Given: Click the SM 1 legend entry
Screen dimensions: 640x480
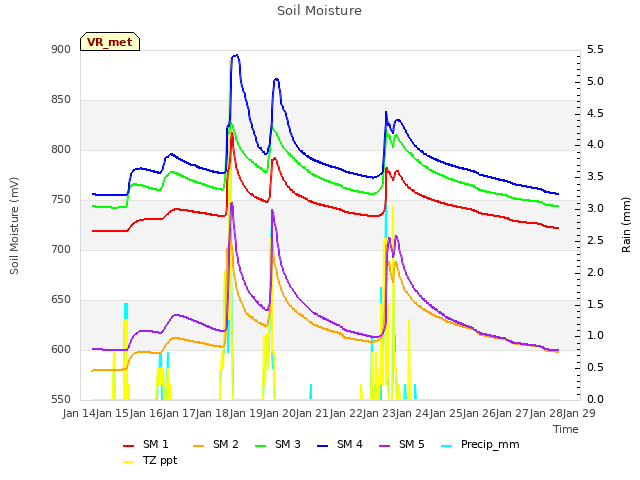Looking at the screenshot, I should pyautogui.click(x=146, y=444).
